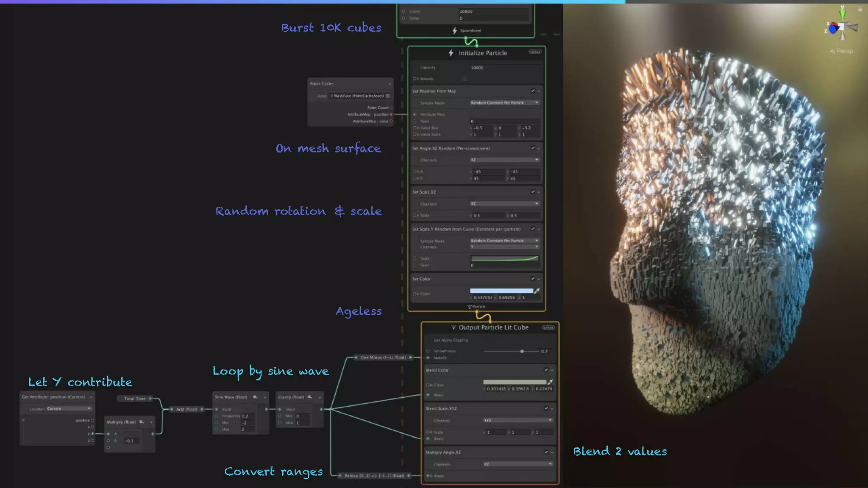Click the Clamp node settings gear icon

coord(310,397)
